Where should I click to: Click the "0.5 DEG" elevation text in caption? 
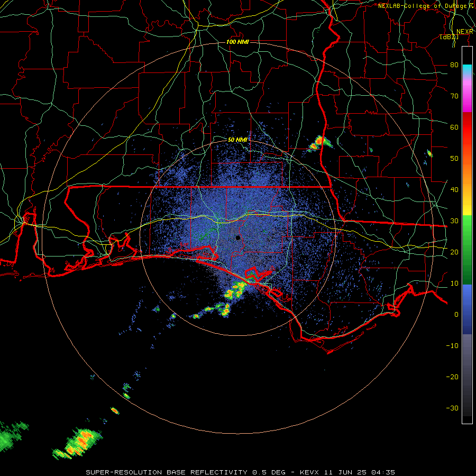[269, 472]
